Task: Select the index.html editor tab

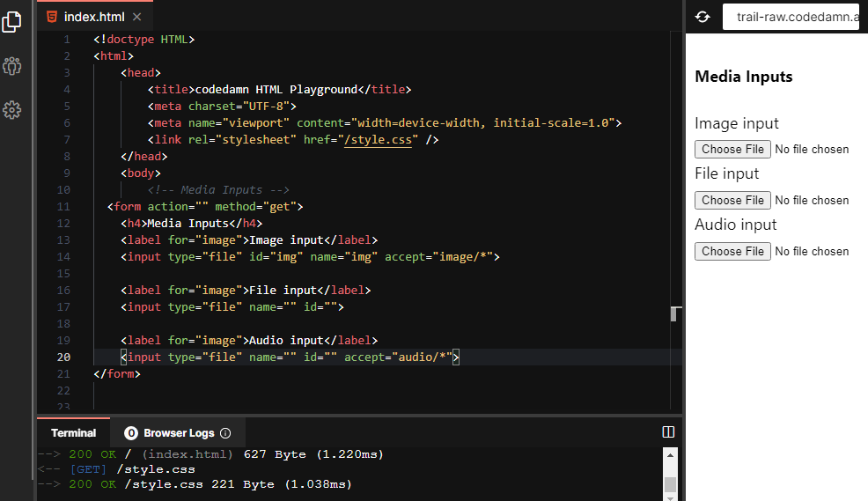Action: click(x=93, y=17)
